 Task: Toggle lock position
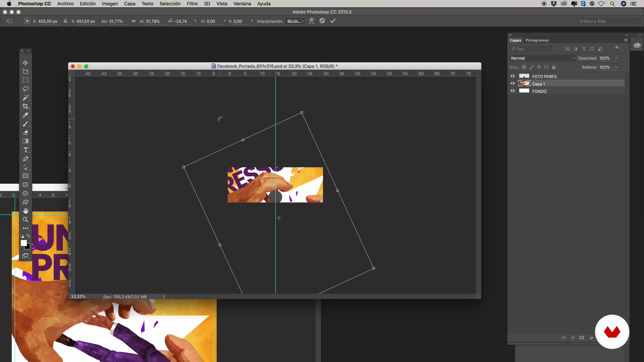point(539,67)
